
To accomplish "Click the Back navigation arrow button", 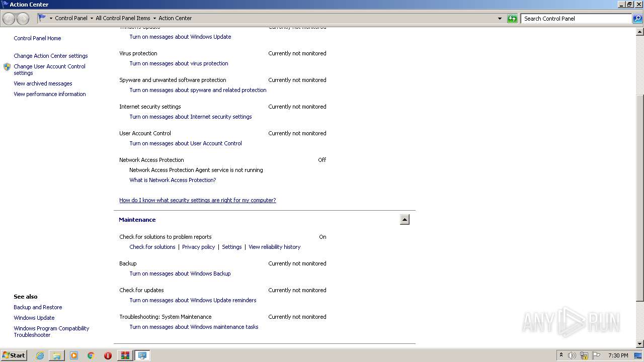I will pos(9,19).
